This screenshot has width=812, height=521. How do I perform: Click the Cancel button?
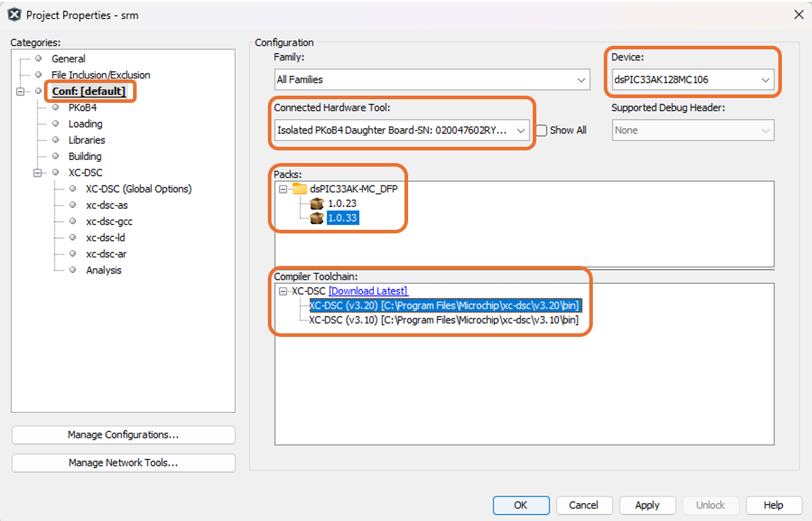click(x=584, y=505)
